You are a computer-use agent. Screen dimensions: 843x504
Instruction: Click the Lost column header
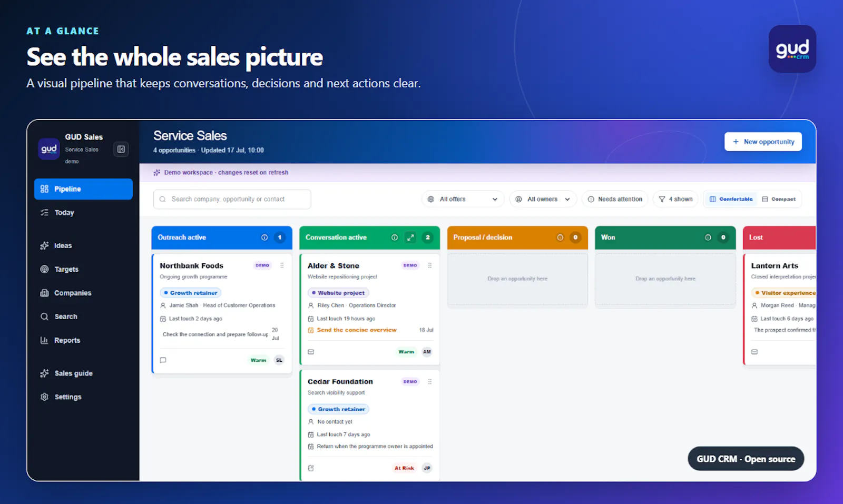(x=779, y=238)
